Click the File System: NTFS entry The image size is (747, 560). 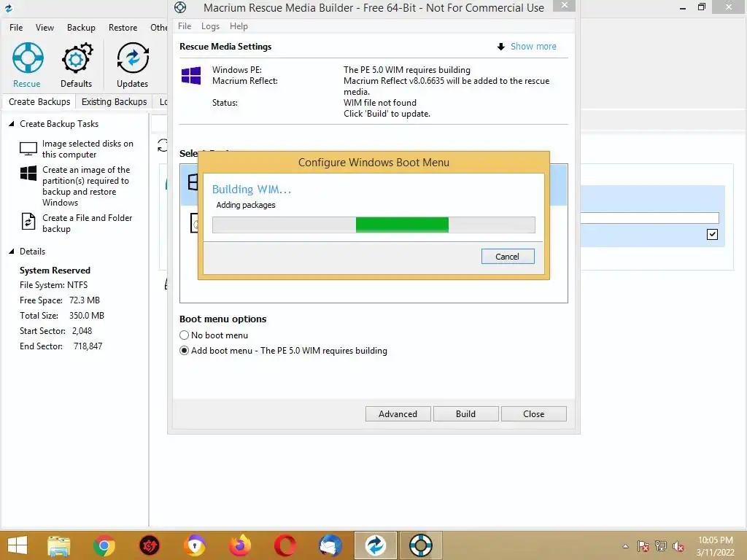(x=53, y=285)
